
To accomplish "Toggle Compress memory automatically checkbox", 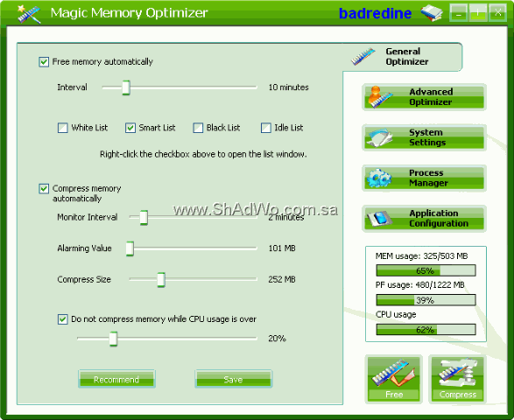I will tap(44, 189).
